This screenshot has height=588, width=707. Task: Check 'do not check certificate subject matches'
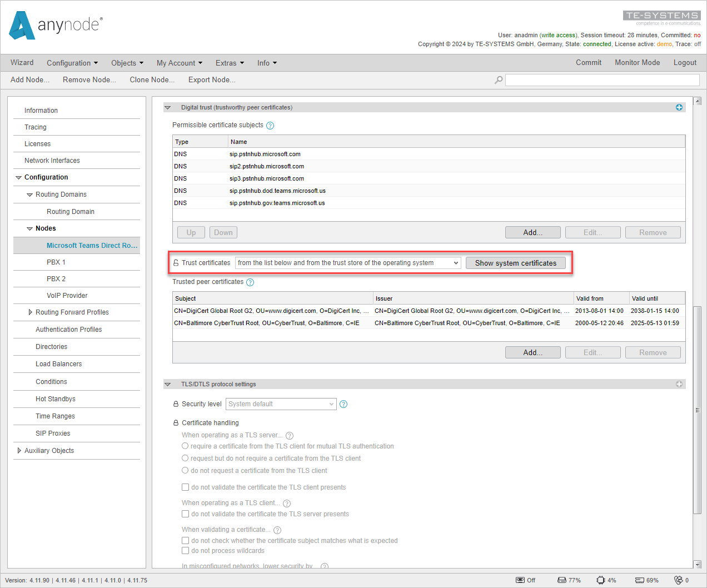point(186,540)
